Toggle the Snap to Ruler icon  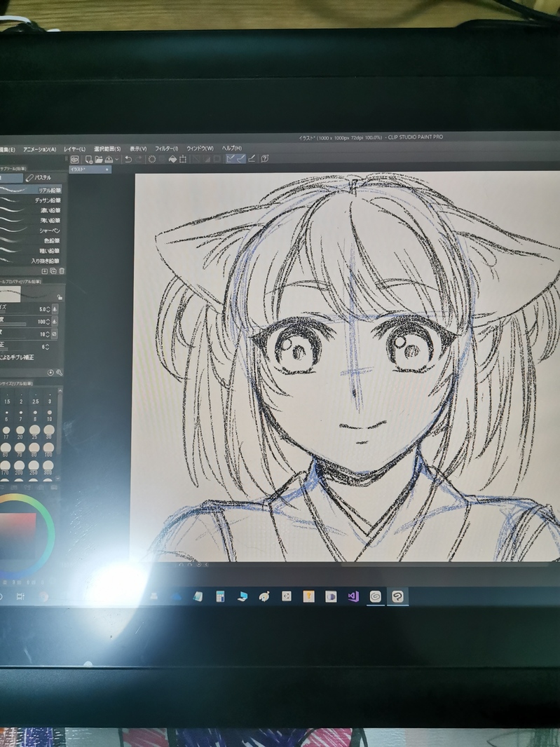tap(230, 158)
